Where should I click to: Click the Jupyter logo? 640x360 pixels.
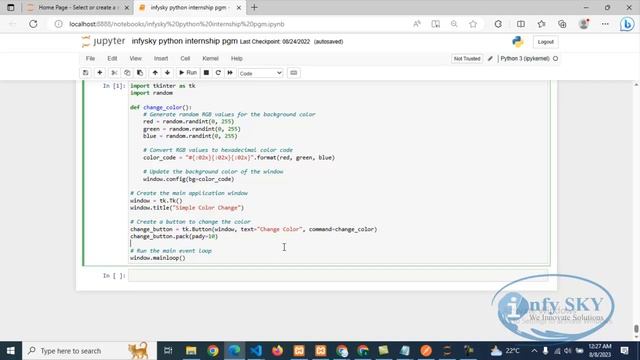point(104,41)
